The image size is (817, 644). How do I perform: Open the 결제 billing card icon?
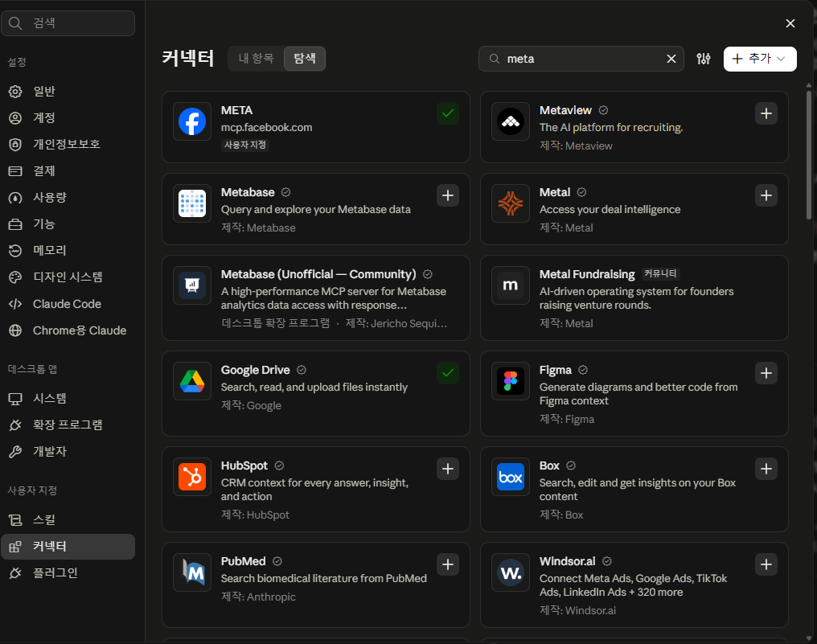pos(15,171)
